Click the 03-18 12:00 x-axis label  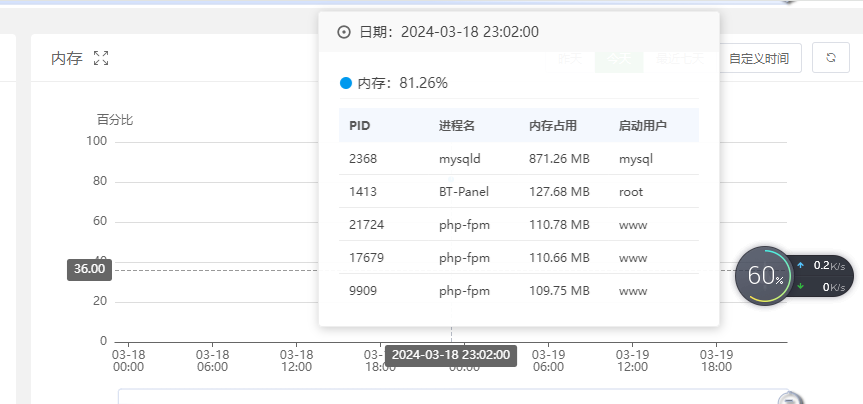pos(296,361)
